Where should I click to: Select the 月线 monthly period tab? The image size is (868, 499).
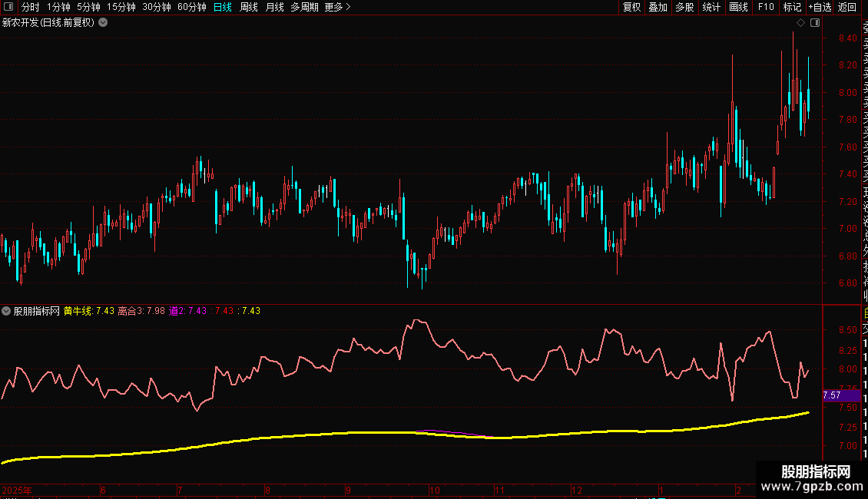click(274, 7)
